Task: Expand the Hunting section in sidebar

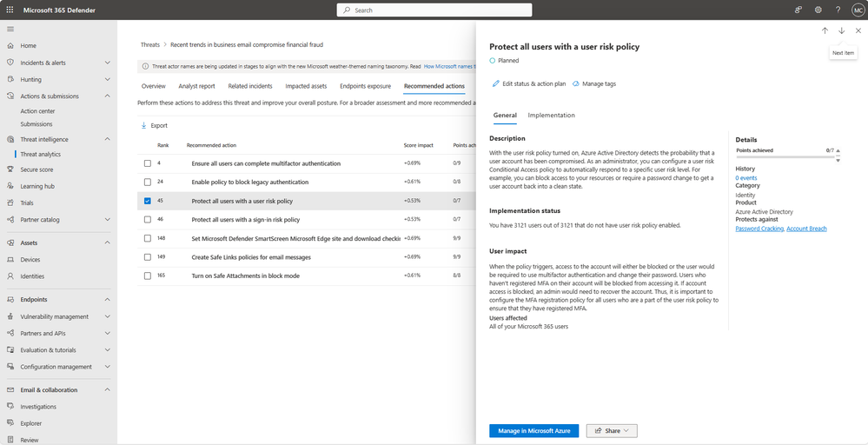Action: pyautogui.click(x=107, y=78)
